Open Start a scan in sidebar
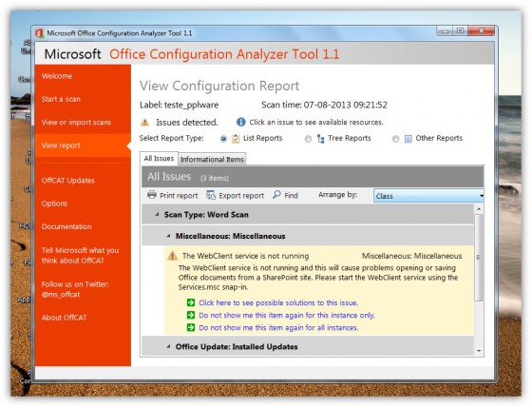The image size is (532, 407). pyautogui.click(x=61, y=99)
